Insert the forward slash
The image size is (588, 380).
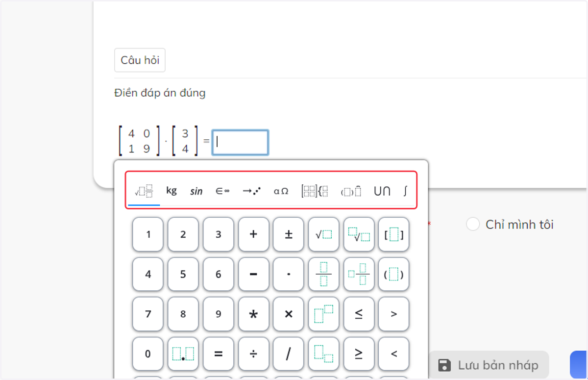pos(289,354)
